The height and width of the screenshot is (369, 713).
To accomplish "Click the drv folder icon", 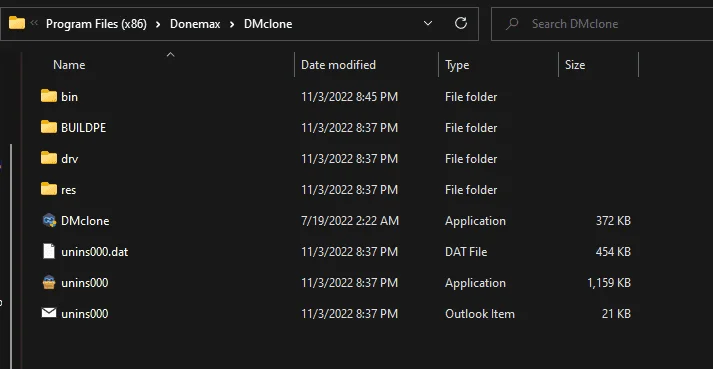I will click(49, 158).
